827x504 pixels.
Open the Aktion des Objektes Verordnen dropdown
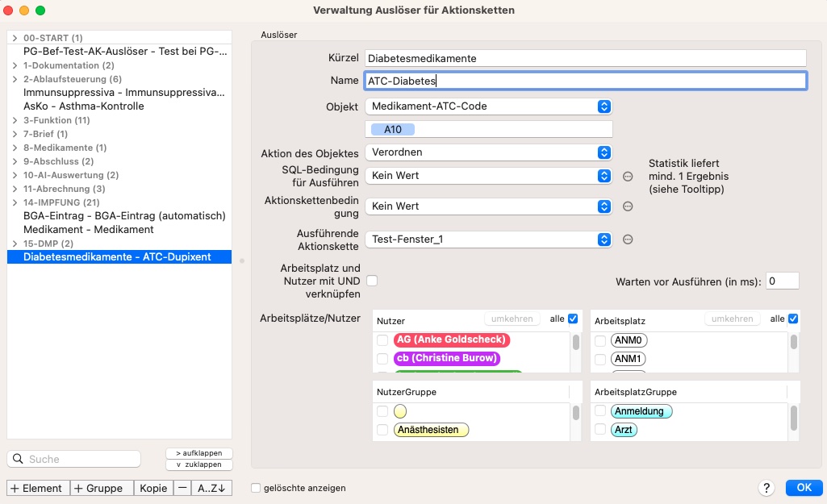click(488, 152)
